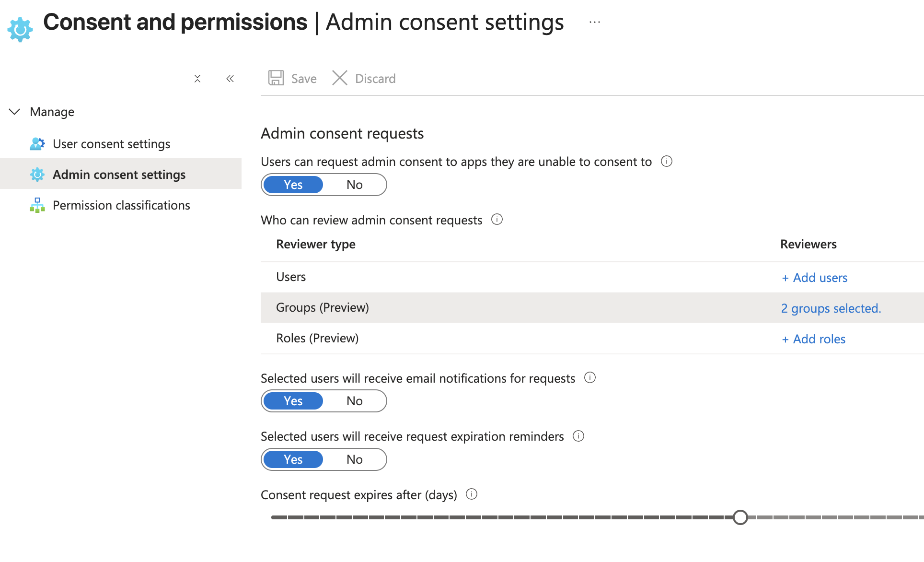Set admin consent requests to Yes
The image size is (924, 562).
(293, 185)
